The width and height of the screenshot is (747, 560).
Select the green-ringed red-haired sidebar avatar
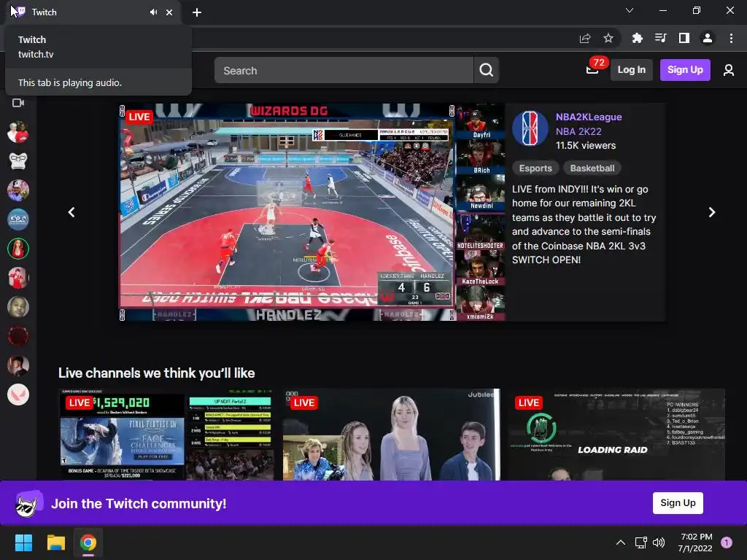18,249
